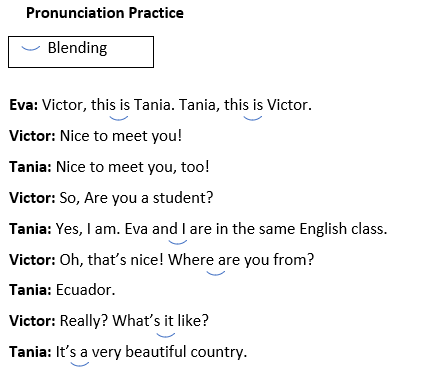The width and height of the screenshot is (438, 382).
Task: Click the words 'you from?' in Victor's question
Action: coord(279,260)
